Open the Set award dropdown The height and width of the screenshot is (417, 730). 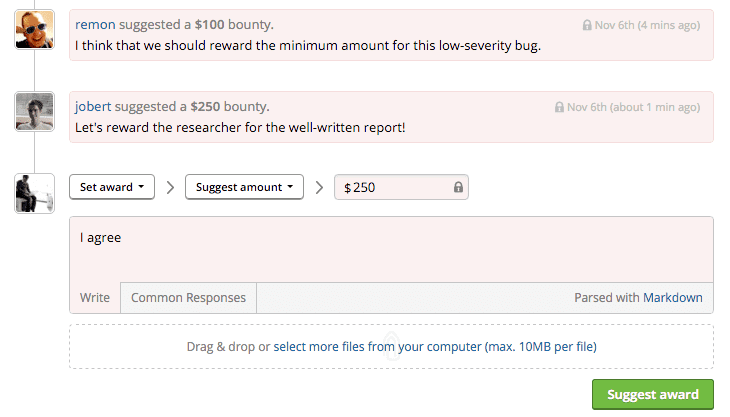[112, 187]
